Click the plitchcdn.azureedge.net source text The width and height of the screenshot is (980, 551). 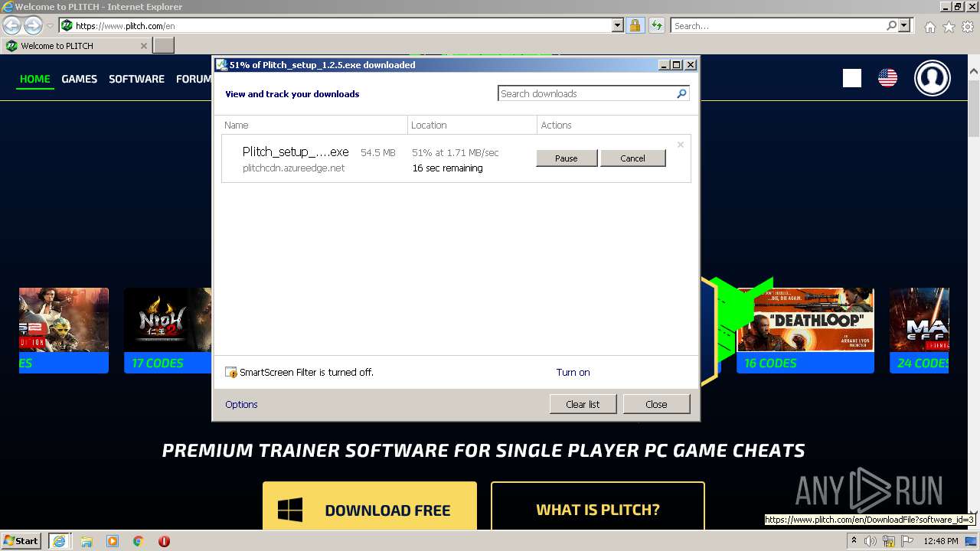tap(293, 168)
